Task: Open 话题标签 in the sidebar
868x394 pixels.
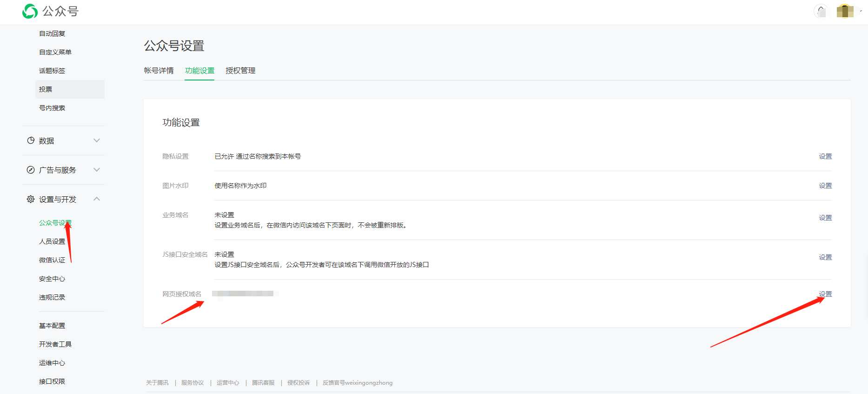Action: (52, 71)
